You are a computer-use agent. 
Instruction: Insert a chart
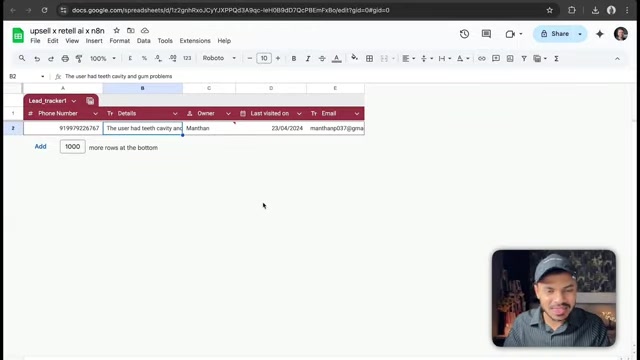[510, 59]
